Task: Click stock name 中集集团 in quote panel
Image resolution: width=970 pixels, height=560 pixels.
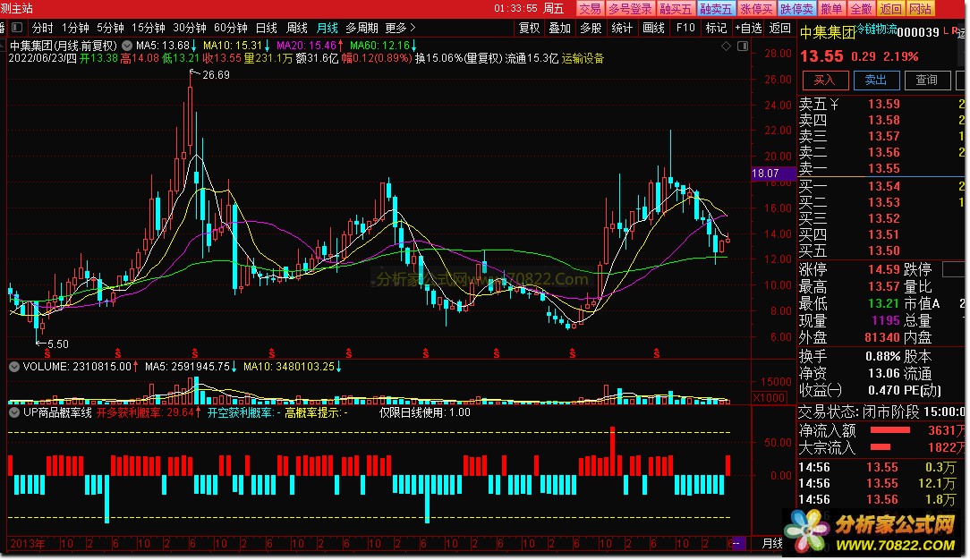Action: pyautogui.click(x=828, y=33)
